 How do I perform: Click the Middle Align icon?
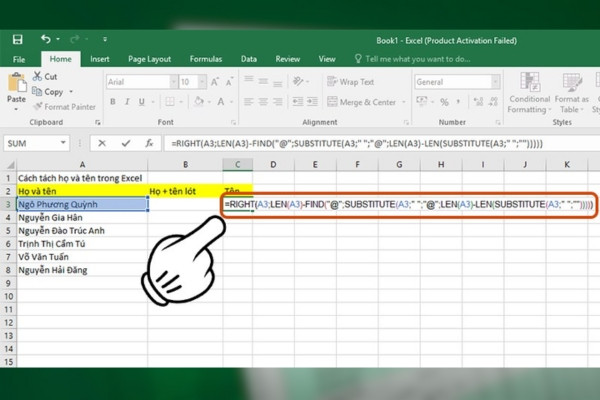(263, 81)
